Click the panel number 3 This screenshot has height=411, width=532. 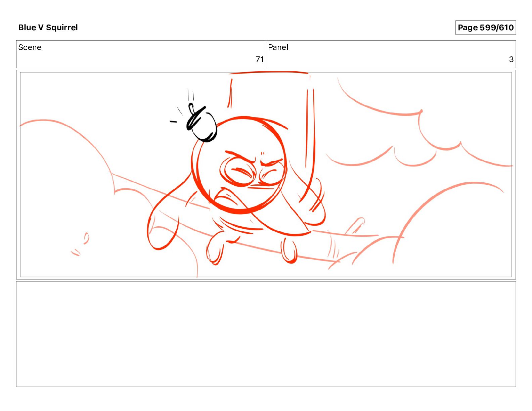click(511, 59)
